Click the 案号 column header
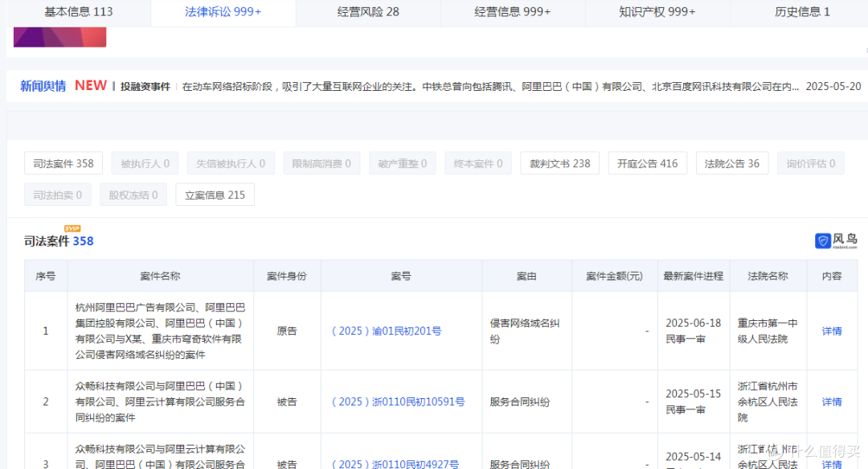The width and height of the screenshot is (868, 469). click(x=401, y=276)
